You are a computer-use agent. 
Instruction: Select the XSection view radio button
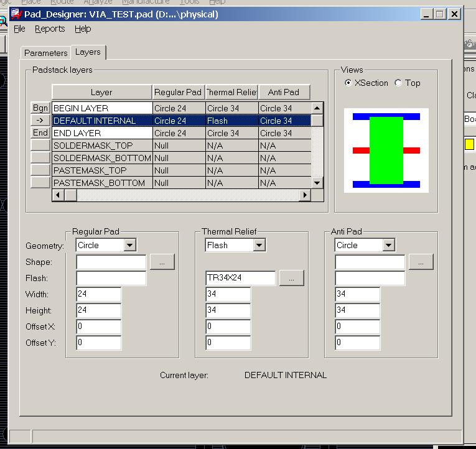(348, 83)
